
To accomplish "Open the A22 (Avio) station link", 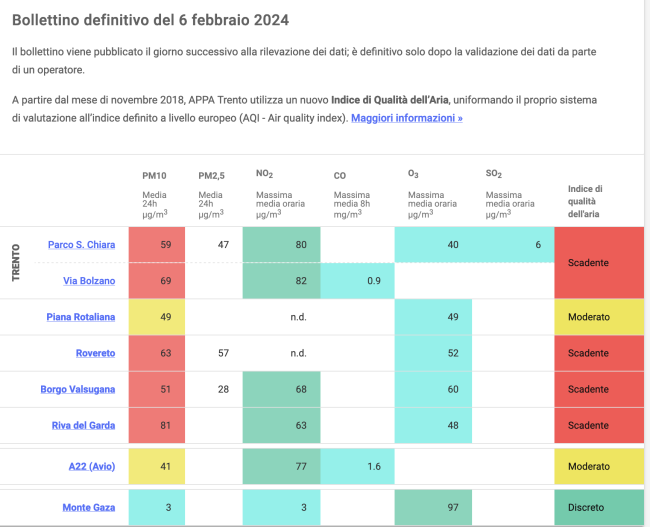I will (x=89, y=466).
